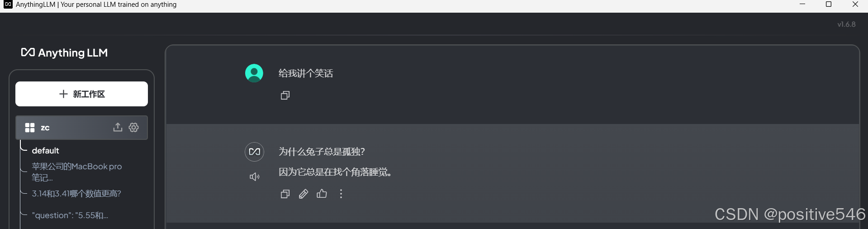Open thread 苹果公司的MacBook pro笔记
The width and height of the screenshot is (868, 229).
point(77,172)
